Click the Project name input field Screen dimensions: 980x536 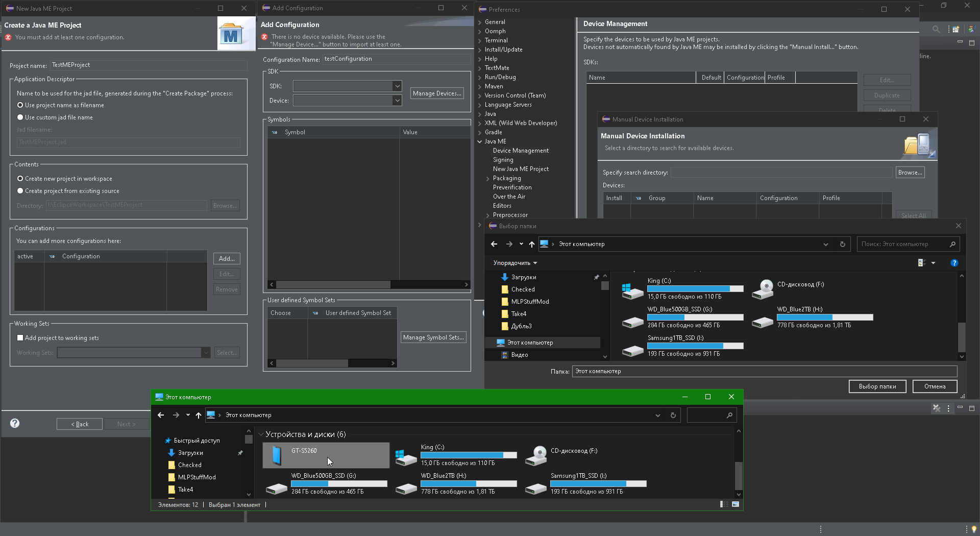148,65
